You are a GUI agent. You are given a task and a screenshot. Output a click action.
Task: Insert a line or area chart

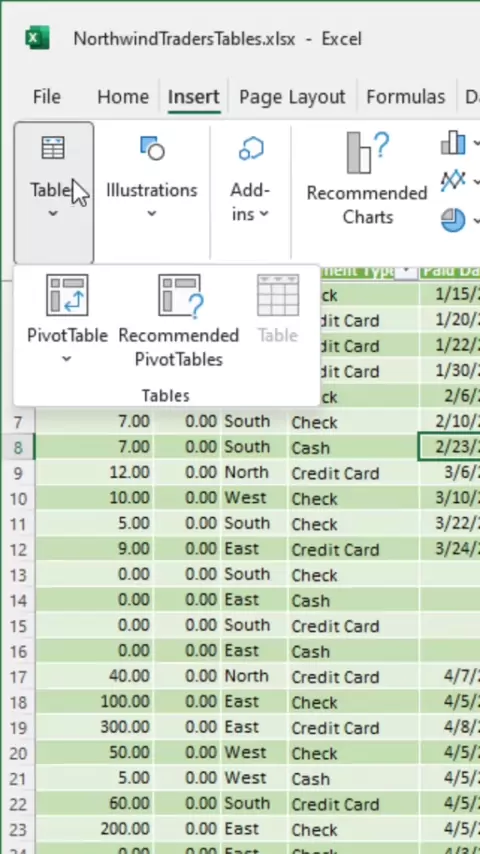coord(453,180)
